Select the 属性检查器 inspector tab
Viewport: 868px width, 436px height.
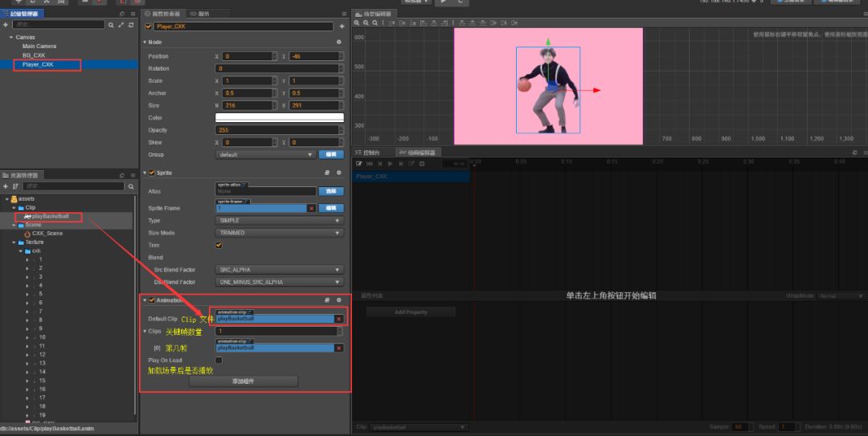point(163,14)
